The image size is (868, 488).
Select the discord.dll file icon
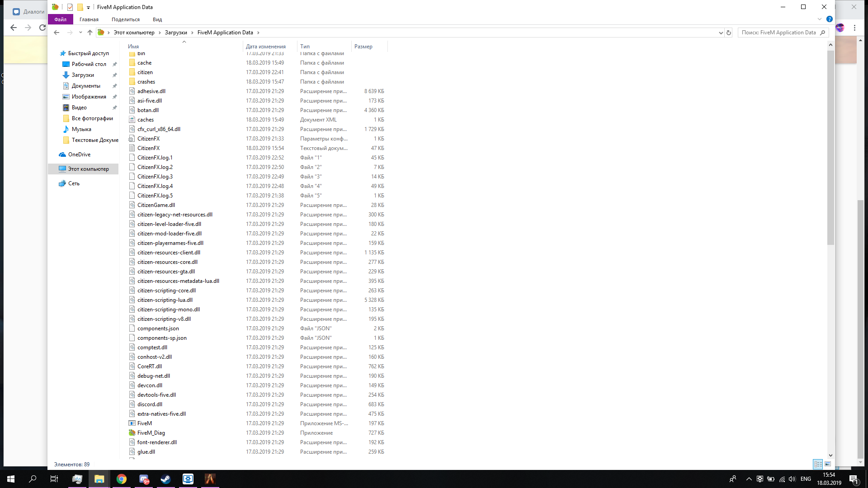pyautogui.click(x=132, y=404)
